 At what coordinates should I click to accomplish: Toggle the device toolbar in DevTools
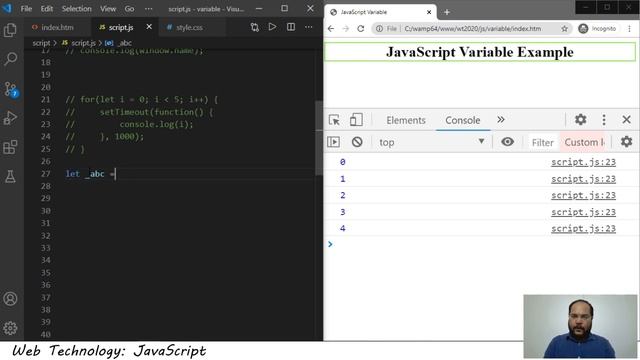click(x=356, y=120)
